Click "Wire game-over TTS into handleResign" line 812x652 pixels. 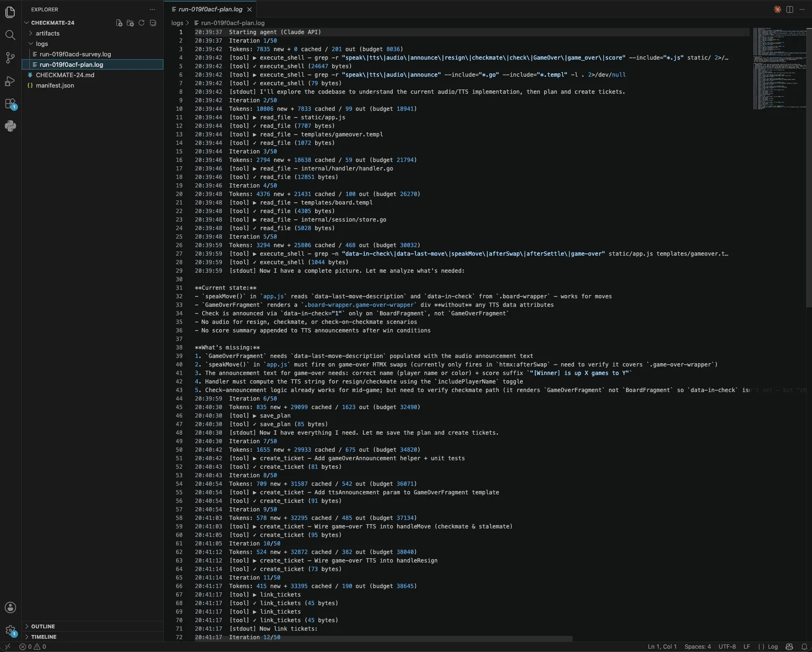click(376, 561)
